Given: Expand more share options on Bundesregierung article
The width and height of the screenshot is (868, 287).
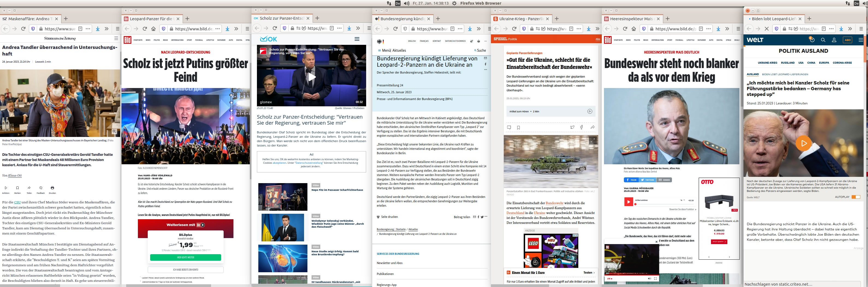Looking at the screenshot, I should (485, 217).
